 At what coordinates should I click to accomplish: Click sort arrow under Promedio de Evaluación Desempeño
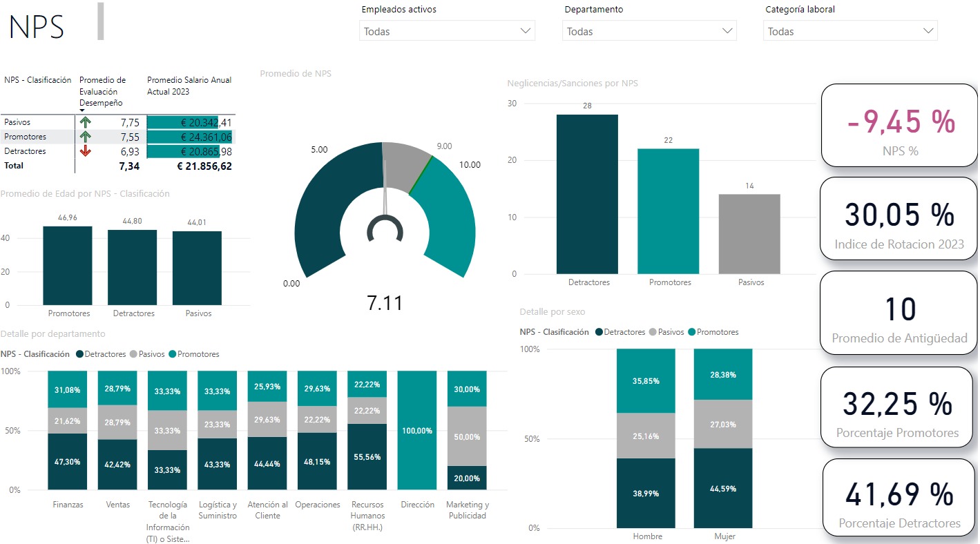(82, 110)
